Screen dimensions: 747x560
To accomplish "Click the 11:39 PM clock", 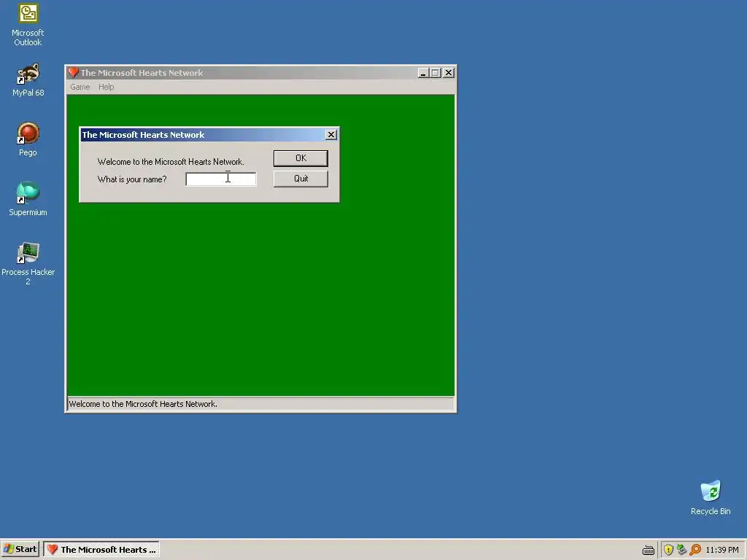I will pyautogui.click(x=721, y=550).
